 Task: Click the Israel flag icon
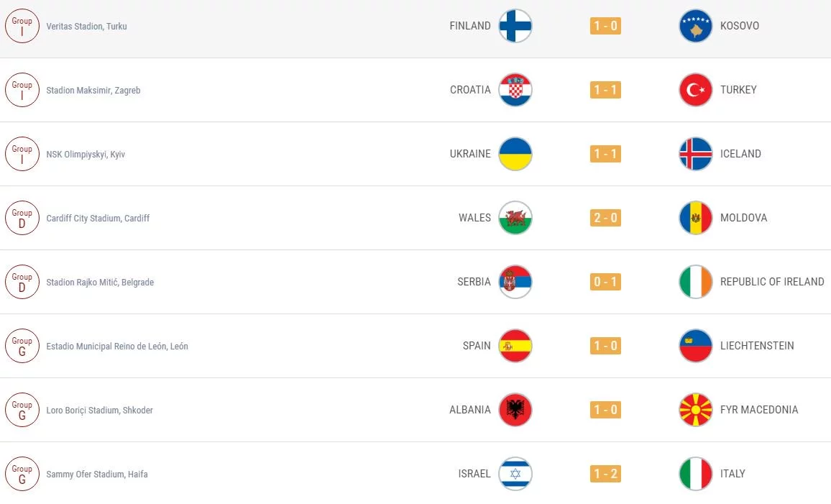pyautogui.click(x=515, y=474)
